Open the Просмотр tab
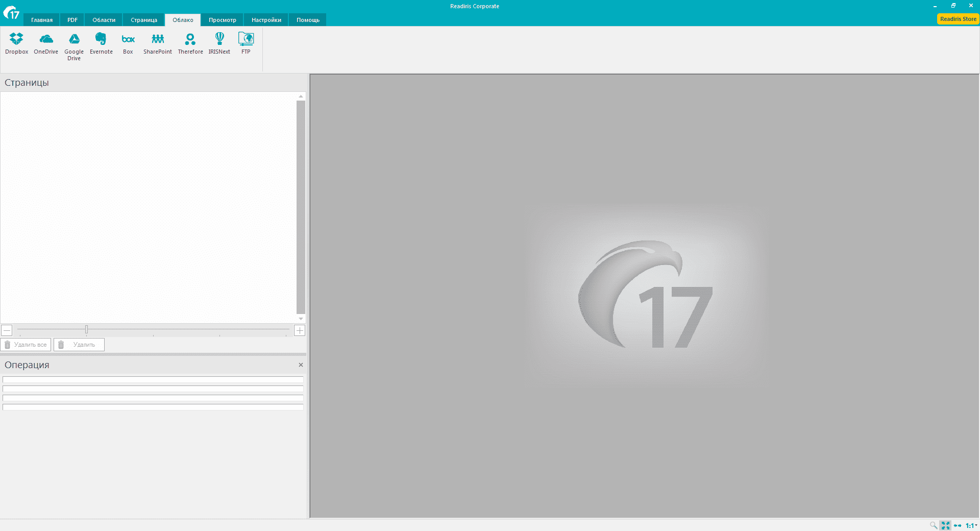Screen dimensions: 980x531 pos(223,20)
